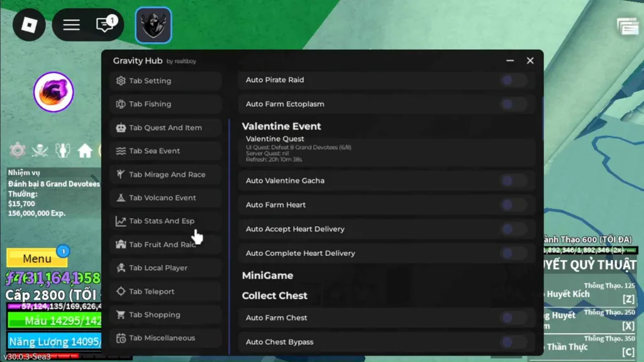This screenshot has height=362, width=644.
Task: Click the Nhiệm vụ quest label
Action: click(x=24, y=173)
